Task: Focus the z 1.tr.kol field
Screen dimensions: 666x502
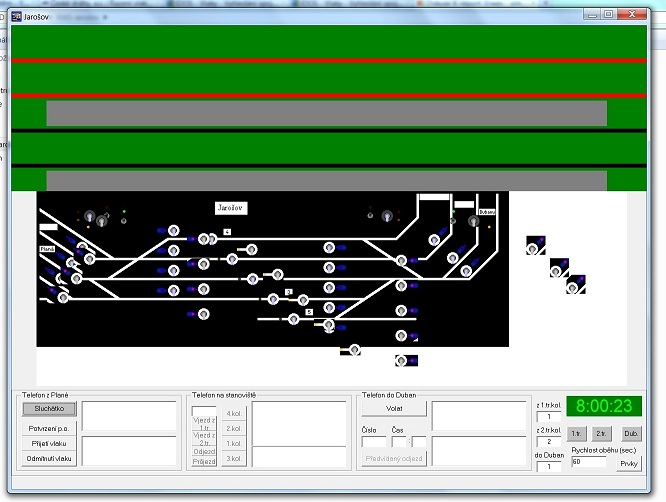Action: tap(549, 417)
